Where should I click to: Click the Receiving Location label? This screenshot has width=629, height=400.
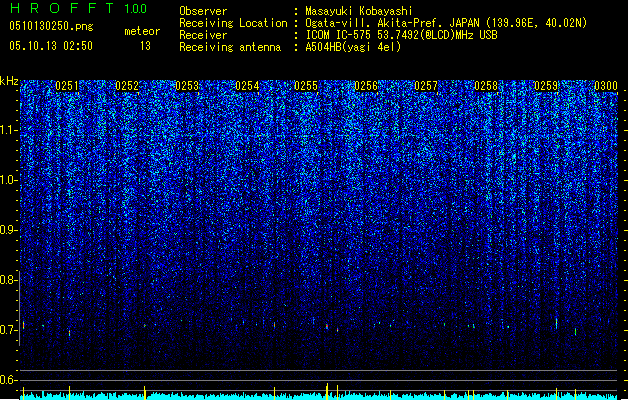click(x=233, y=23)
